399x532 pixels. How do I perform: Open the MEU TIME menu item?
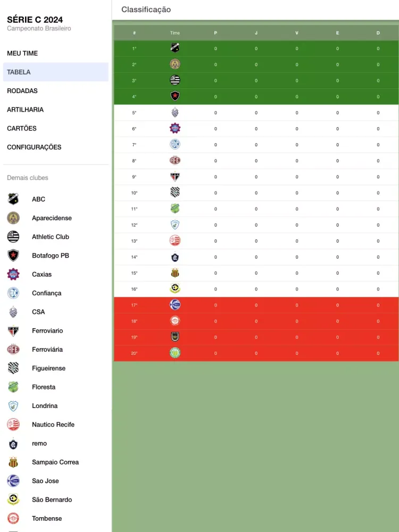[22, 53]
